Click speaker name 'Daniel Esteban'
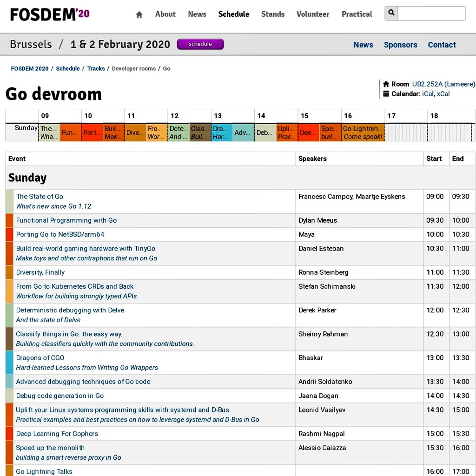 [321, 248]
